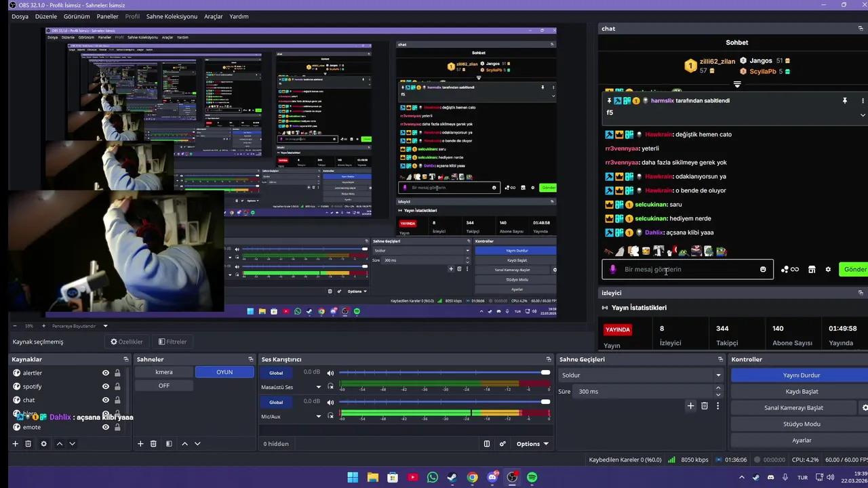The height and width of the screenshot is (488, 868).
Task: Open Ayarlar settings button
Action: coord(801,440)
